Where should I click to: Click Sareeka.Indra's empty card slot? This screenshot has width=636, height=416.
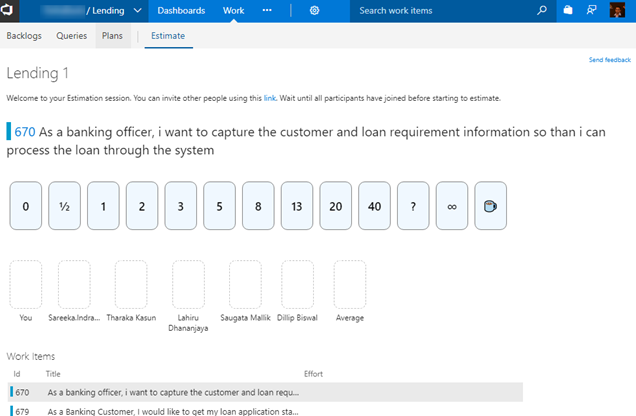click(74, 285)
